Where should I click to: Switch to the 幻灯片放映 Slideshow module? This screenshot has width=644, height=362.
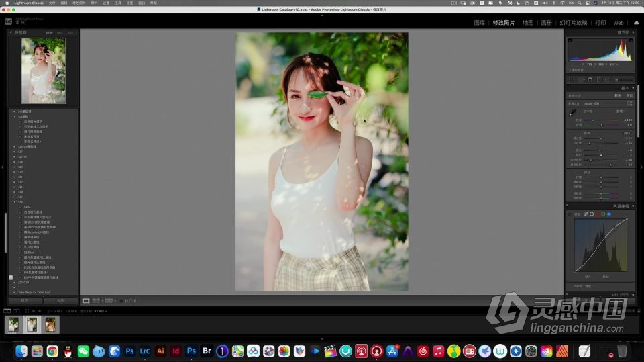[574, 23]
